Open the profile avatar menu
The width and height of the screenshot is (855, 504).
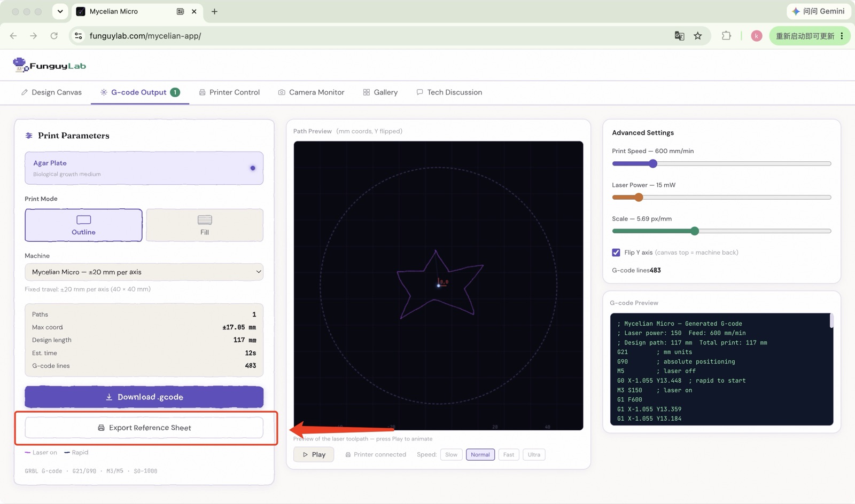tap(757, 36)
